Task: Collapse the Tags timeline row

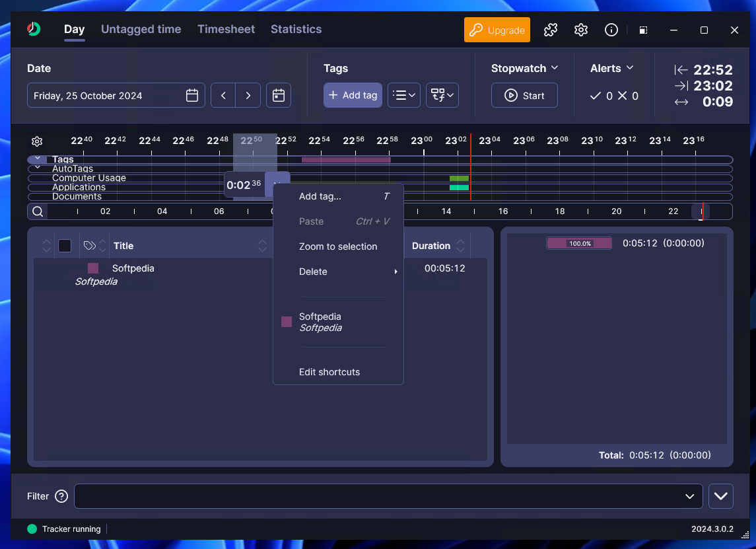Action: pyautogui.click(x=38, y=159)
